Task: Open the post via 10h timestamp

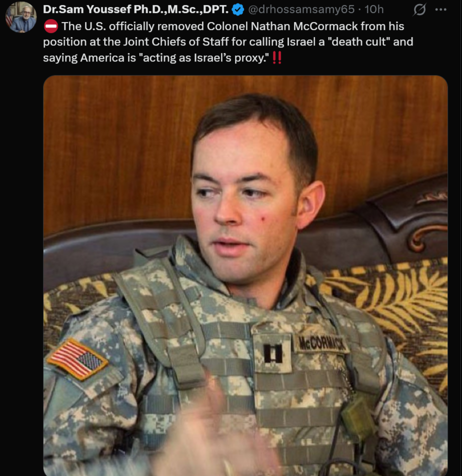Action: [374, 9]
